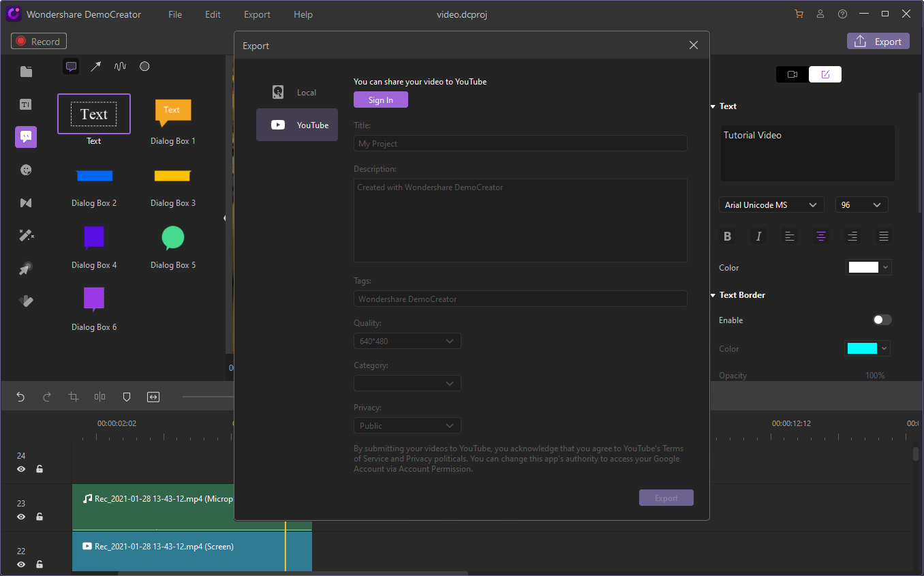Center align the text
Image resolution: width=924 pixels, height=576 pixels.
(x=821, y=237)
